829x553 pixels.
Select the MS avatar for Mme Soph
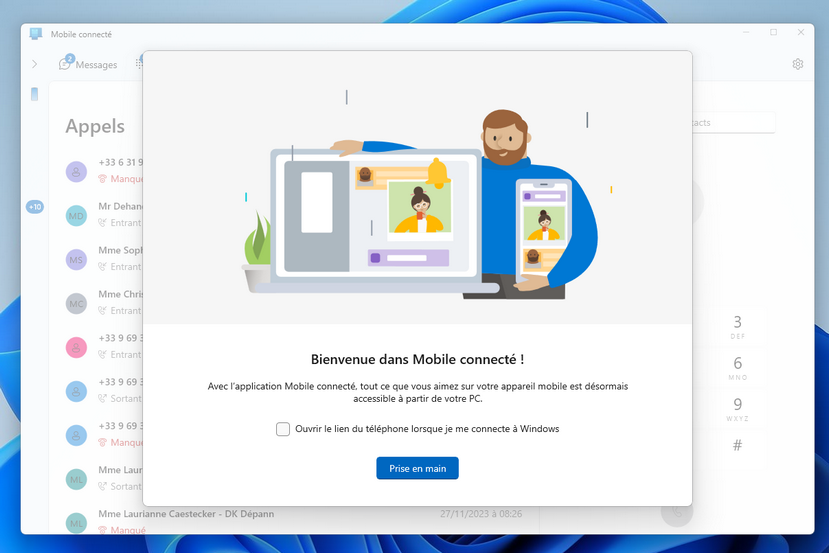76,260
